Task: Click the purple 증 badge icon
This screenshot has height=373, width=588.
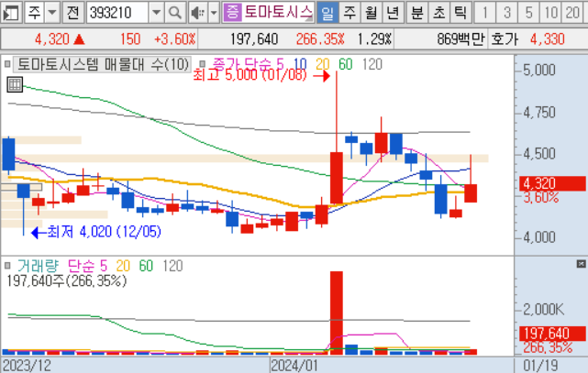Action: pos(232,12)
